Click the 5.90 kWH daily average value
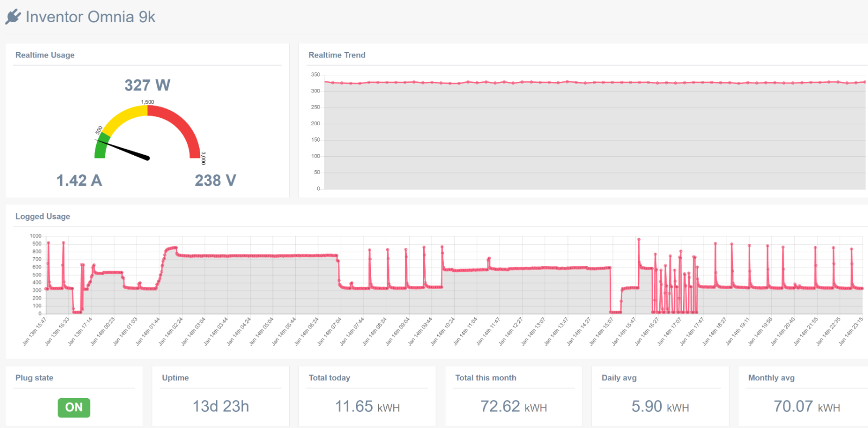 coord(660,406)
